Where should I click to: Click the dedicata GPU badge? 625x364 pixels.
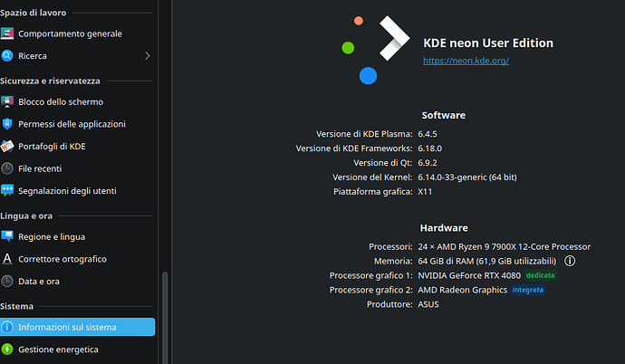[540, 275]
